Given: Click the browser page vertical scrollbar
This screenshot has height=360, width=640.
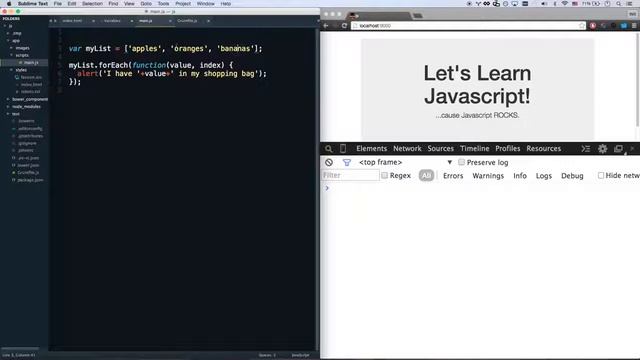Looking at the screenshot, I should pos(637,80).
